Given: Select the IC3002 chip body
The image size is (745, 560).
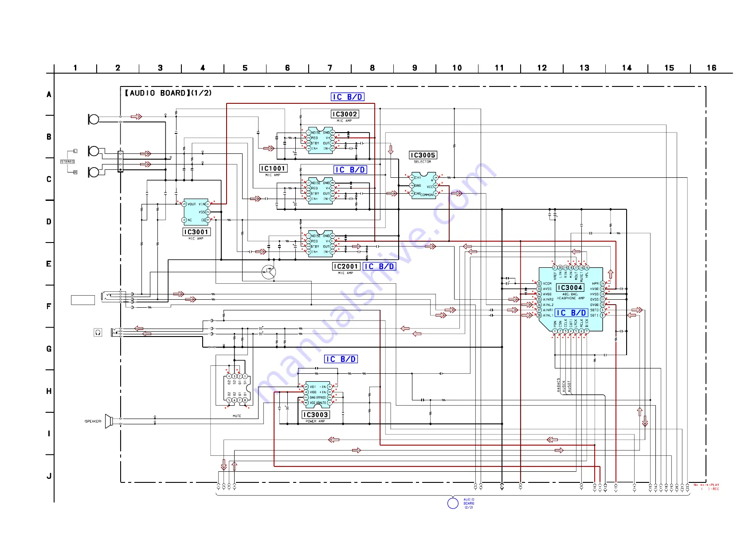Looking at the screenshot, I should click(x=320, y=141).
